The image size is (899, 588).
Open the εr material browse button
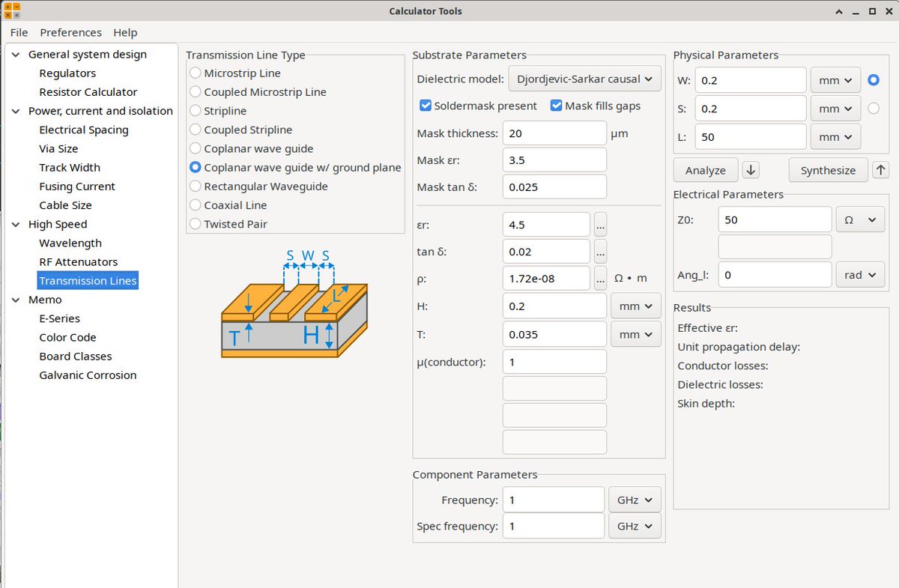coord(600,225)
